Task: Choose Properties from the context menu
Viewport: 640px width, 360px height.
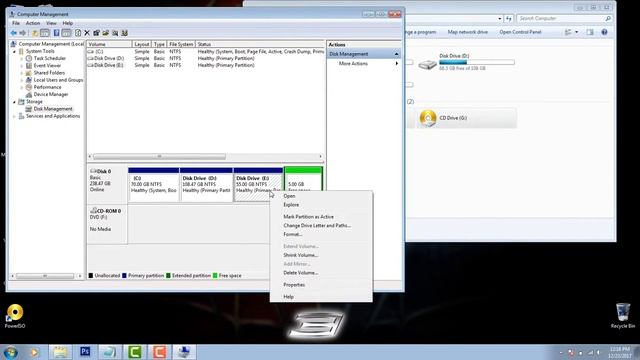Action: point(321,285)
